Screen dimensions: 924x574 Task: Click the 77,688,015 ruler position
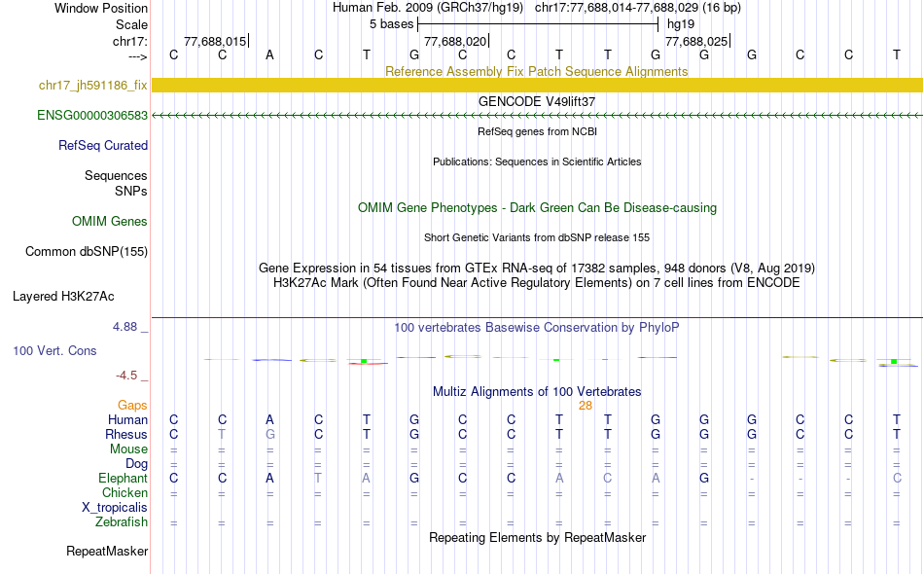[x=215, y=41]
